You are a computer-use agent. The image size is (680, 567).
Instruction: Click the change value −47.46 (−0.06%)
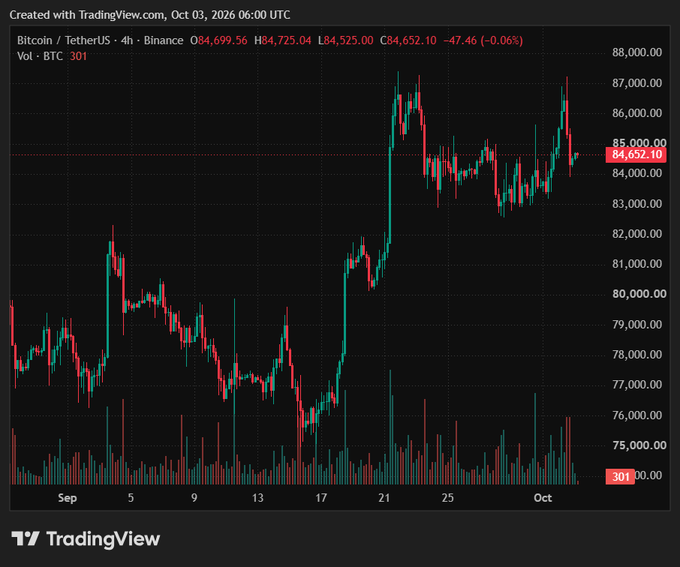(x=483, y=40)
